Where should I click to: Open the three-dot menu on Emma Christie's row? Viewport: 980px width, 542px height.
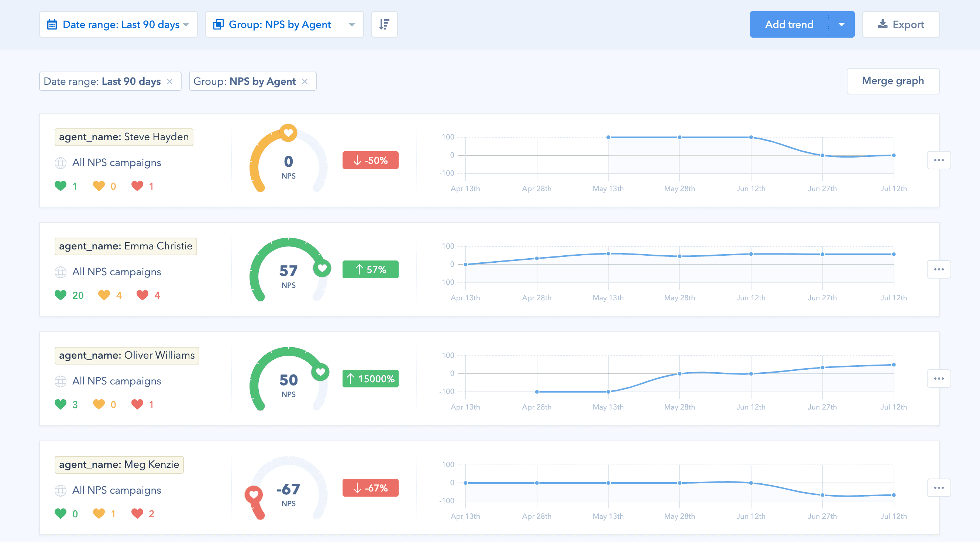[939, 269]
